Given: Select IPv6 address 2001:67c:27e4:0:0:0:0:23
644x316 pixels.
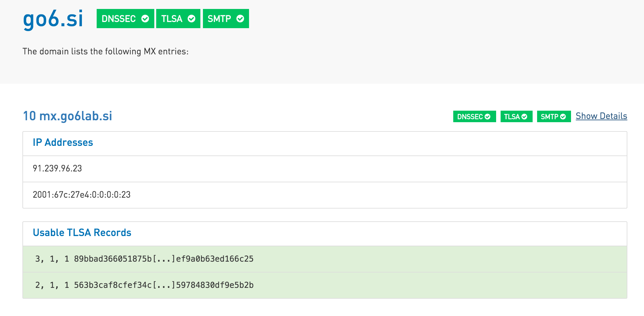Looking at the screenshot, I should coord(325,195).
